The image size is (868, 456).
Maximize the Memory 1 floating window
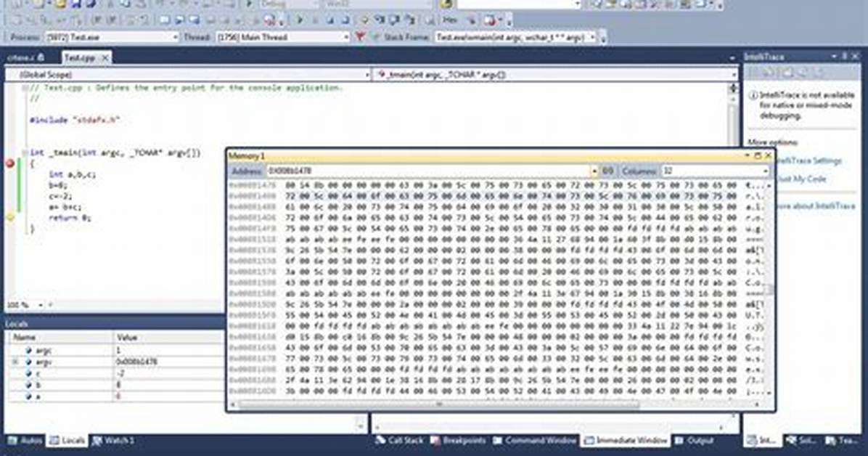tap(757, 155)
